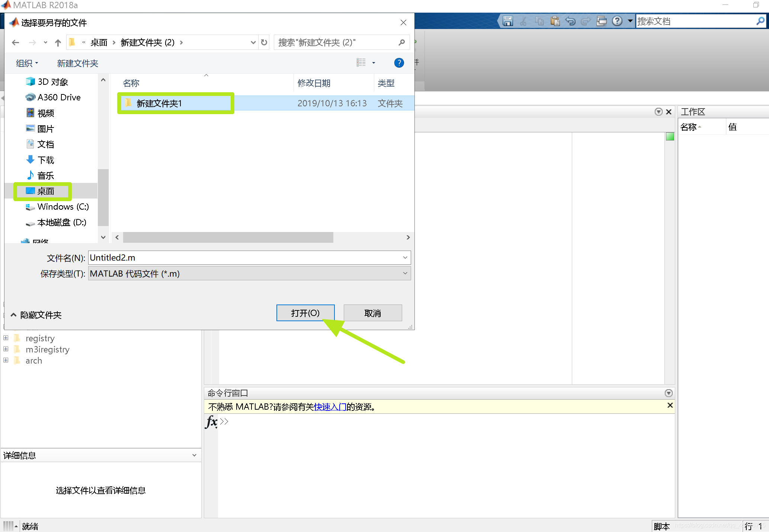Open the view options dropdown arrow

374,63
